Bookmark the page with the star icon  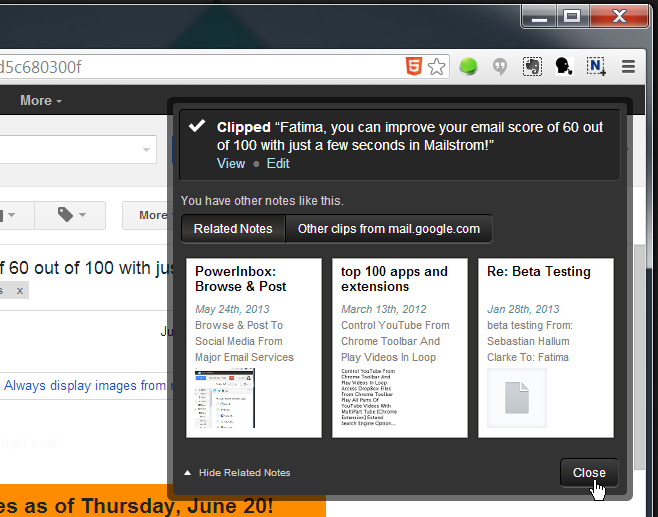[x=436, y=67]
